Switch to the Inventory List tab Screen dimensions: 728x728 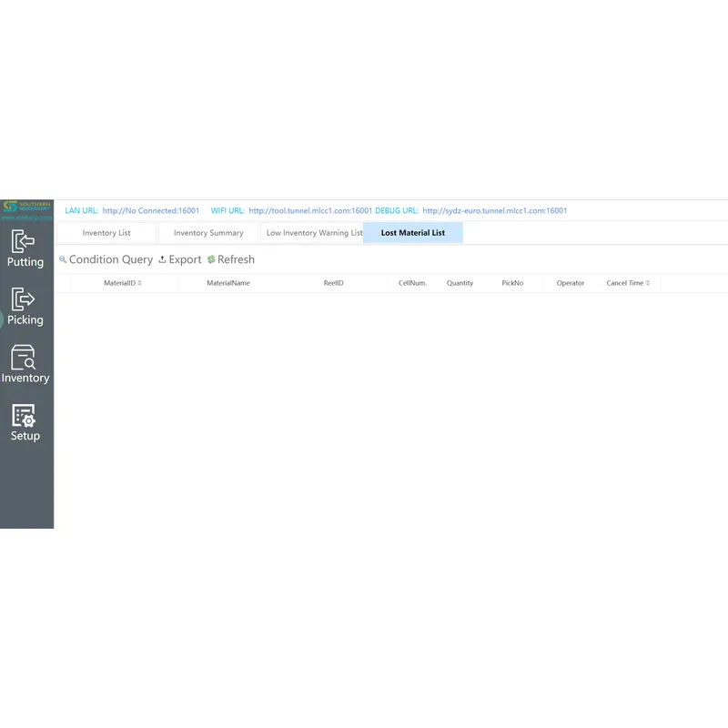click(106, 233)
